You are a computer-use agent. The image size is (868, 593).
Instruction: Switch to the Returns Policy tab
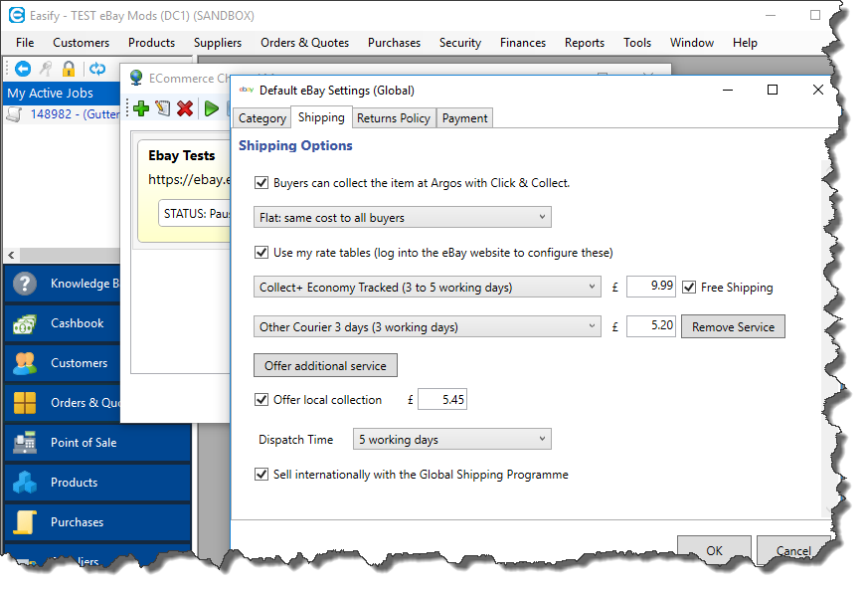[393, 118]
